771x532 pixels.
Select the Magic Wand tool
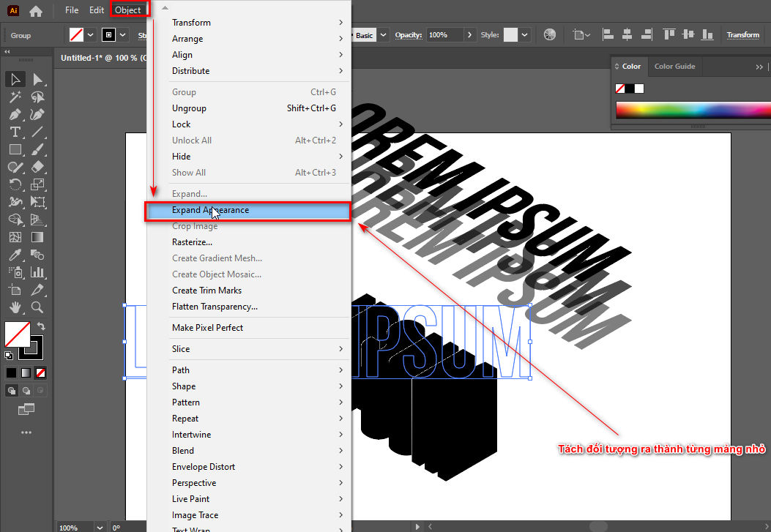tap(15, 97)
